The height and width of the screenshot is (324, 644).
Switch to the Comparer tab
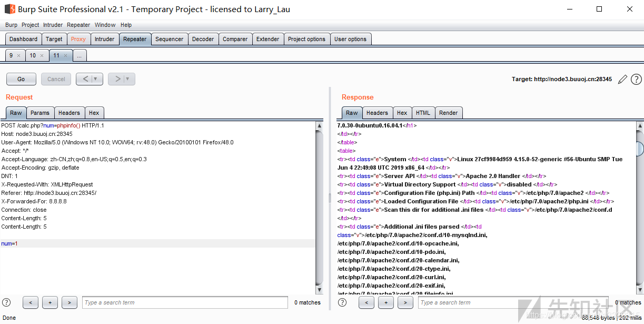pyautogui.click(x=235, y=39)
